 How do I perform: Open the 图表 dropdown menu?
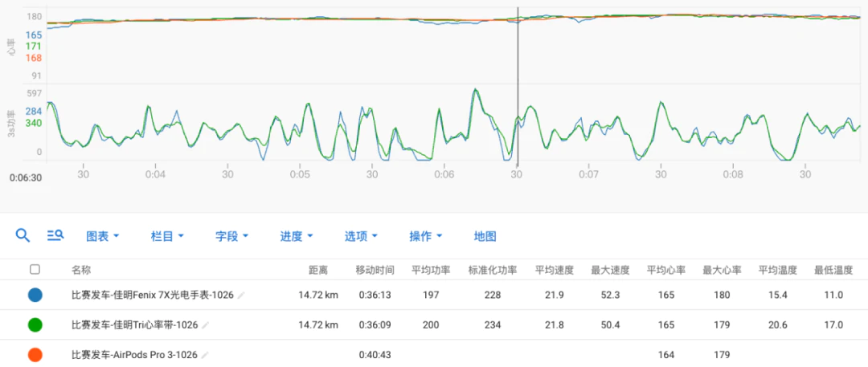[x=102, y=236]
